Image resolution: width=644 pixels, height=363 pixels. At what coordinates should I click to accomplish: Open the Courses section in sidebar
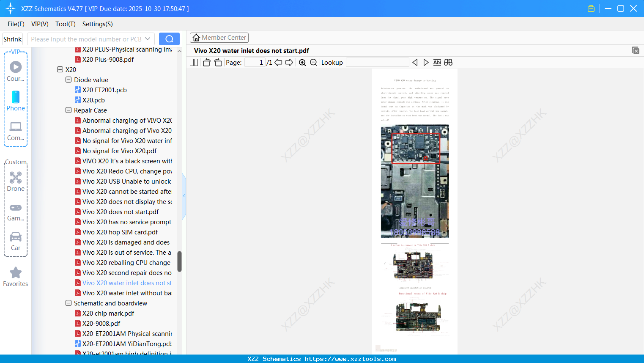[x=16, y=71]
